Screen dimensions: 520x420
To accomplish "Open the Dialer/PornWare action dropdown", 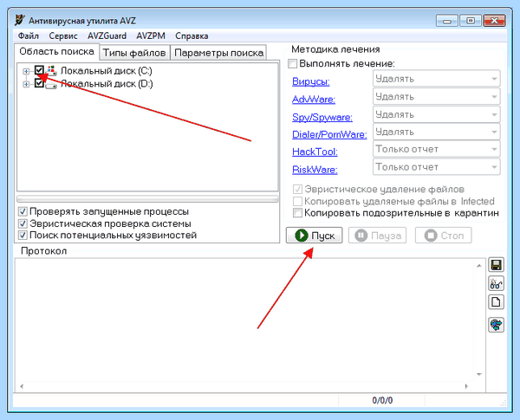I will point(437,132).
